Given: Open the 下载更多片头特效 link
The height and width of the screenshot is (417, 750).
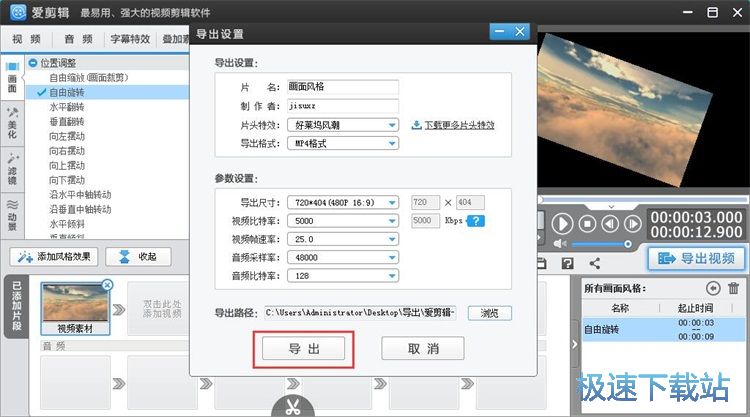Looking at the screenshot, I should (459, 125).
